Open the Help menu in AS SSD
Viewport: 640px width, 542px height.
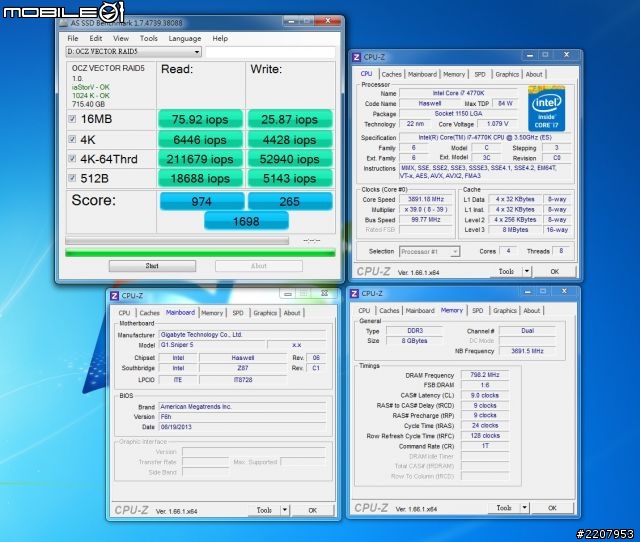point(220,38)
